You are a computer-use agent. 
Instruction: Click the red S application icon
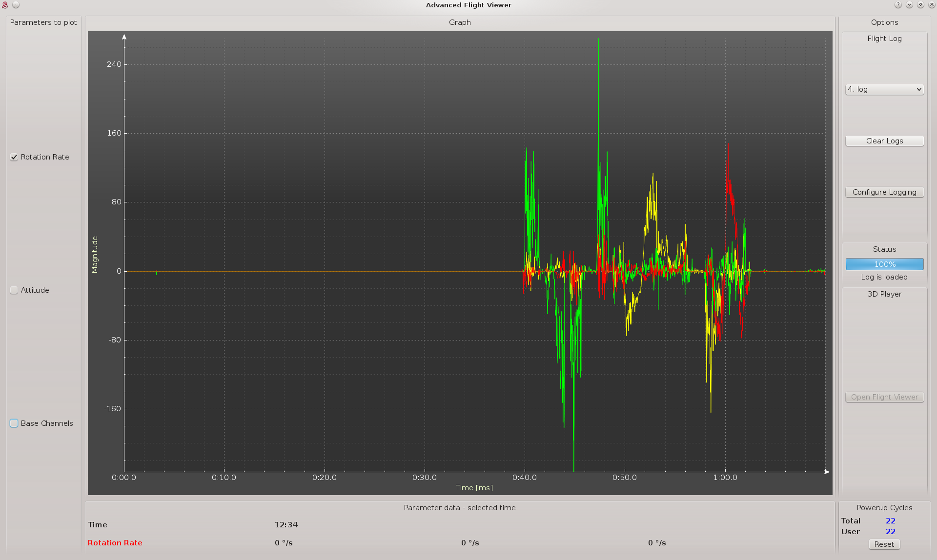coord(5,5)
